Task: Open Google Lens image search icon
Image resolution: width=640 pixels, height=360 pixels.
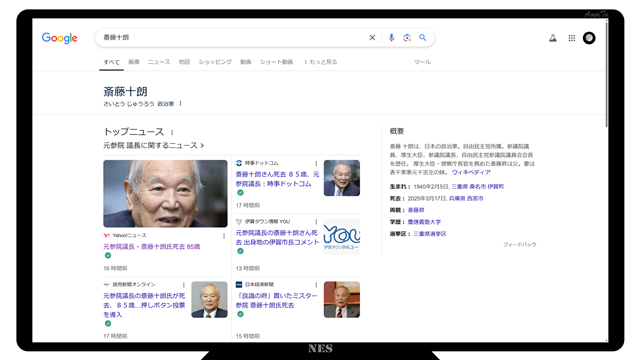Action: [x=407, y=38]
